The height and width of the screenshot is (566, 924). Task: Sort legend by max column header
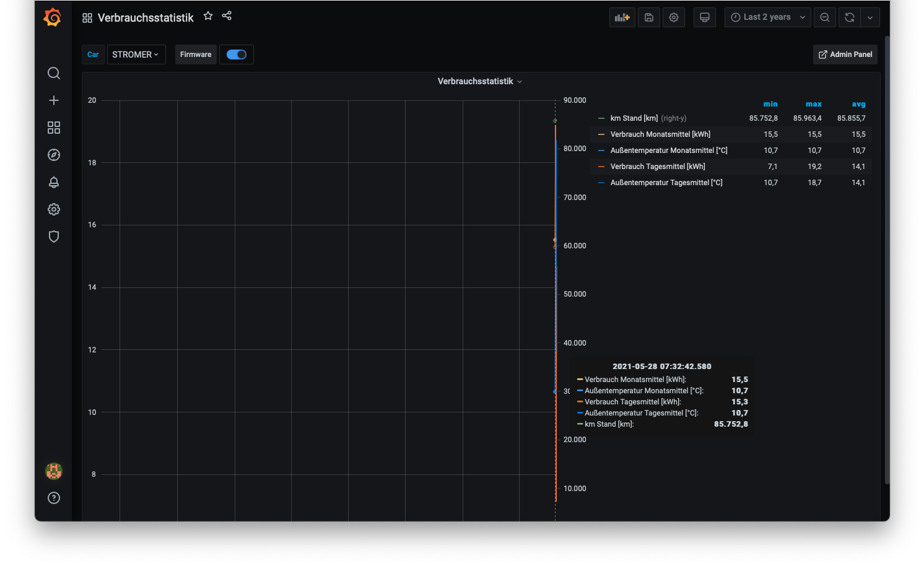click(813, 104)
